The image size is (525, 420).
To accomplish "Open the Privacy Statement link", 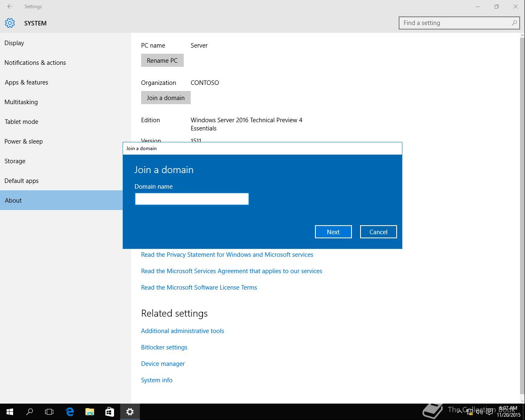I will 227,255.
